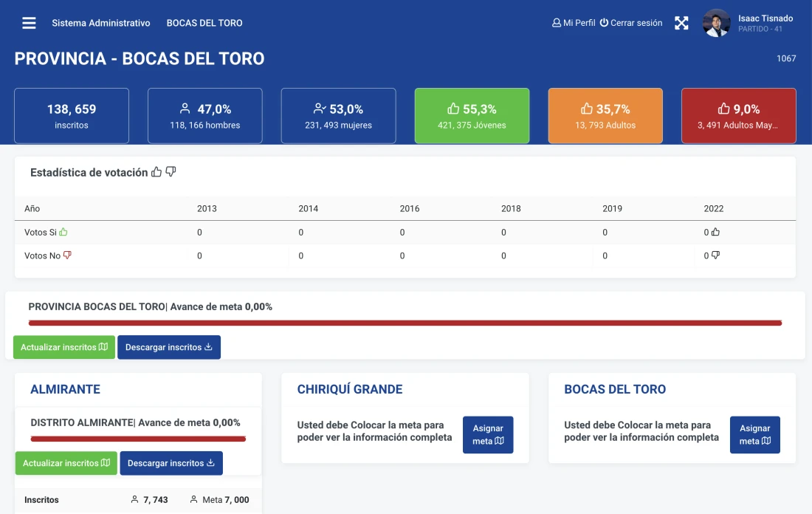This screenshot has width=812, height=514.
Task: Click the person icon beside Meta 7, 000
Action: coord(193,499)
